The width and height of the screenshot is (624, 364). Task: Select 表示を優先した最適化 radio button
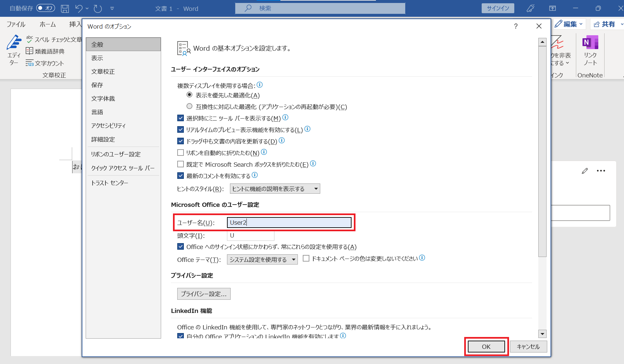pyautogui.click(x=189, y=95)
